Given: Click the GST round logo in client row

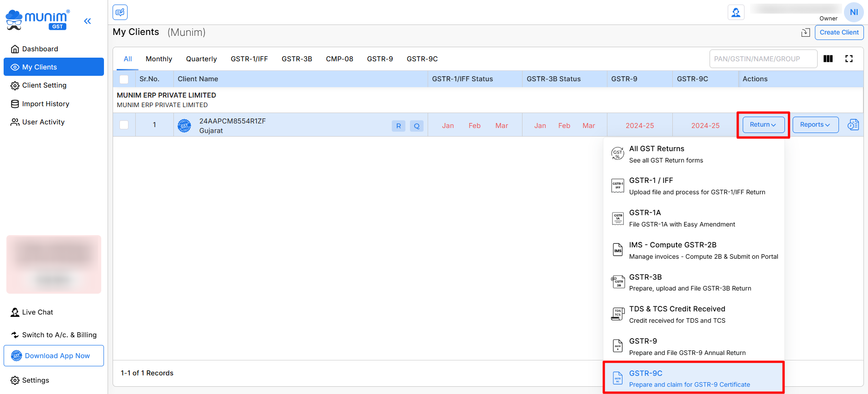Looking at the screenshot, I should (x=184, y=126).
